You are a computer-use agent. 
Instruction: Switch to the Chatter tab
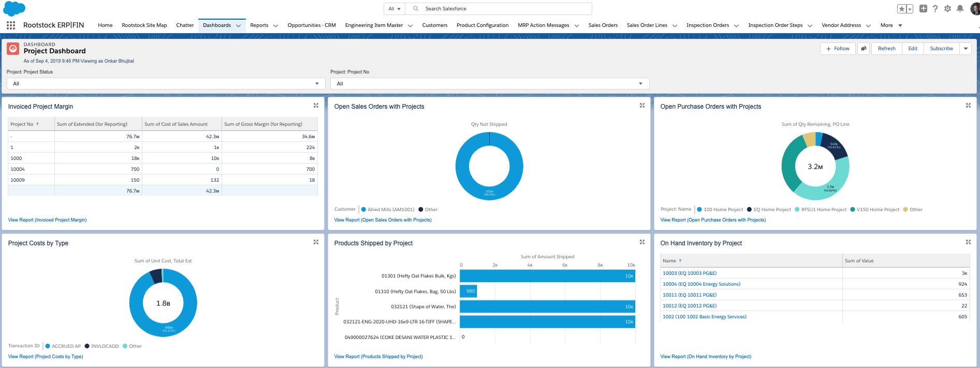(x=185, y=25)
